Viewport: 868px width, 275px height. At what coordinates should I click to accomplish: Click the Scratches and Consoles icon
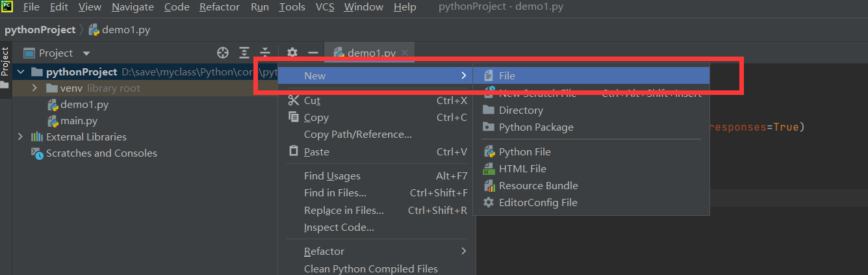37,153
